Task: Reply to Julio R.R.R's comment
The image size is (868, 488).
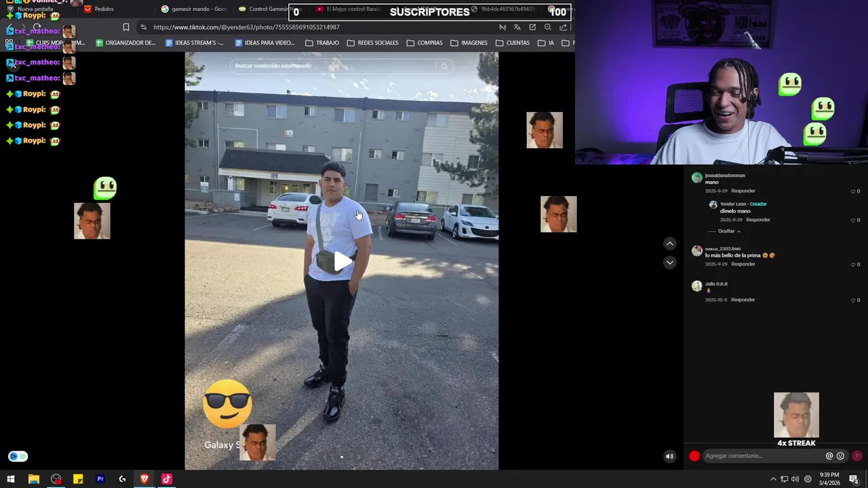Action: click(x=743, y=300)
